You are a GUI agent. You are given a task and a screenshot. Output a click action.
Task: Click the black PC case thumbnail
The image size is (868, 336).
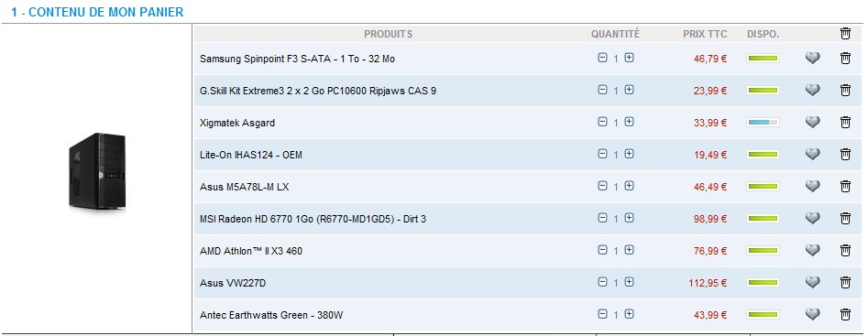click(x=97, y=171)
